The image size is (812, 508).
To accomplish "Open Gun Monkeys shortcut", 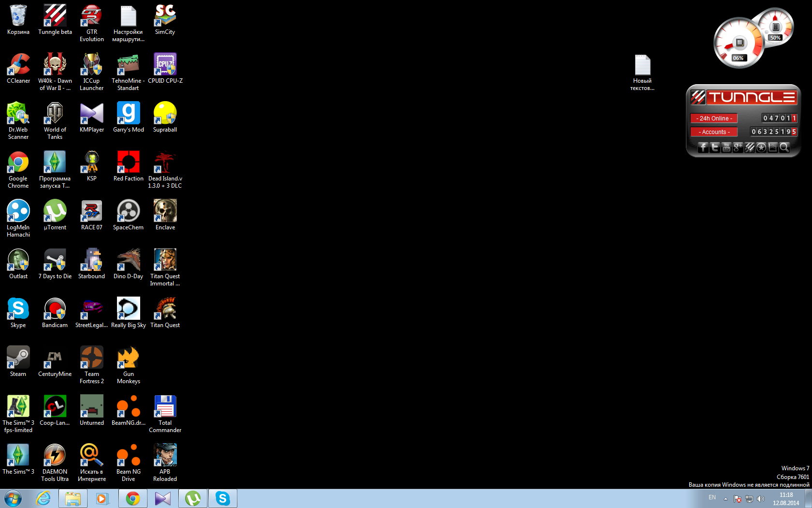I will click(129, 365).
